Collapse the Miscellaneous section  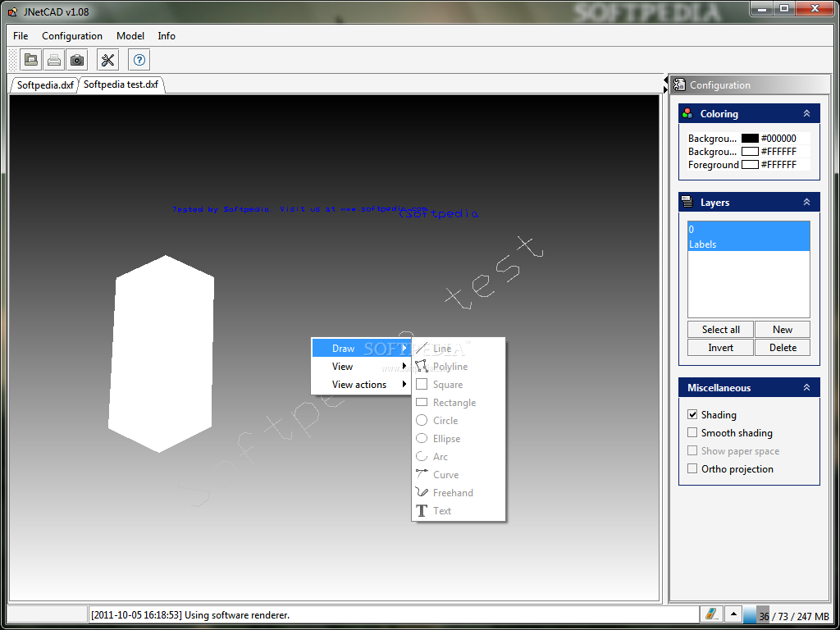coord(807,387)
